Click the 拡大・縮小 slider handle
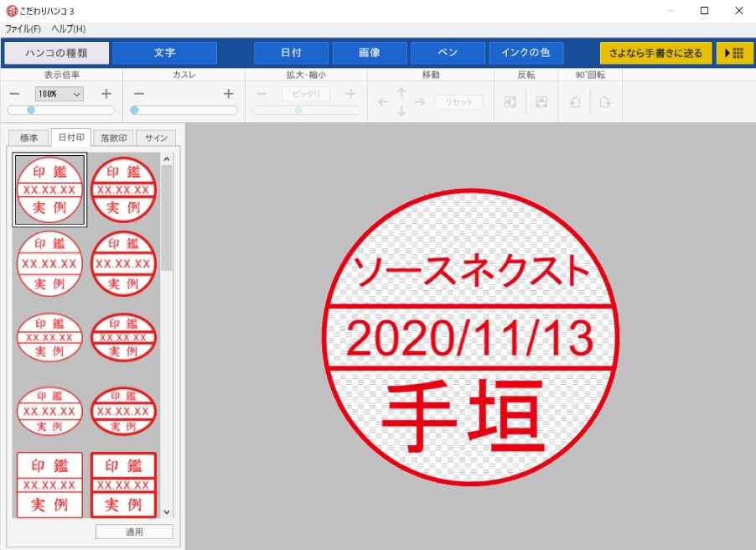The height and width of the screenshot is (550, 756). [299, 110]
